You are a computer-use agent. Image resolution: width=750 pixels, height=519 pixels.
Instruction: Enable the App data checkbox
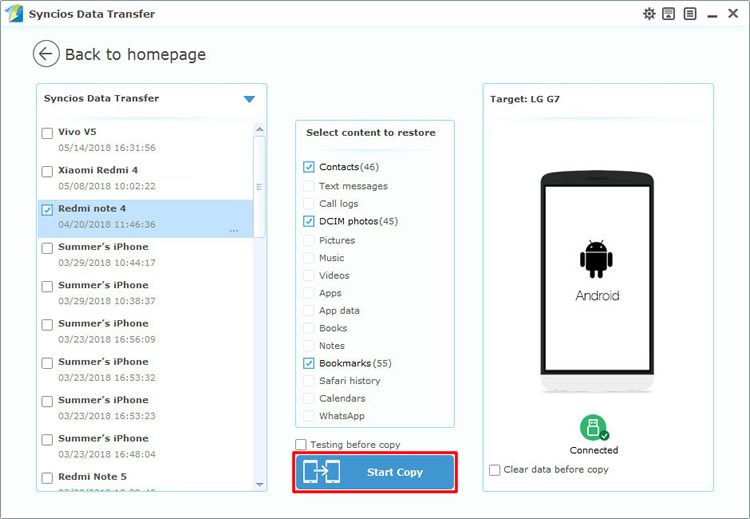(309, 310)
